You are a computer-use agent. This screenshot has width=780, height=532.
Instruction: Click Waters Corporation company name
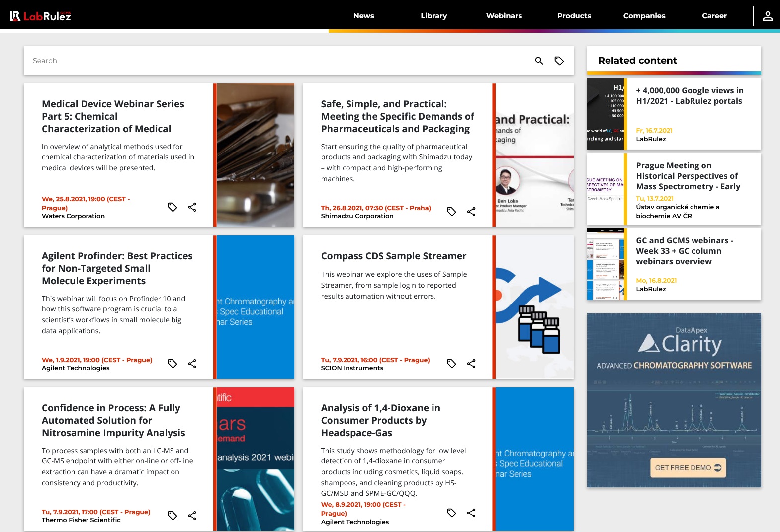pyautogui.click(x=73, y=216)
